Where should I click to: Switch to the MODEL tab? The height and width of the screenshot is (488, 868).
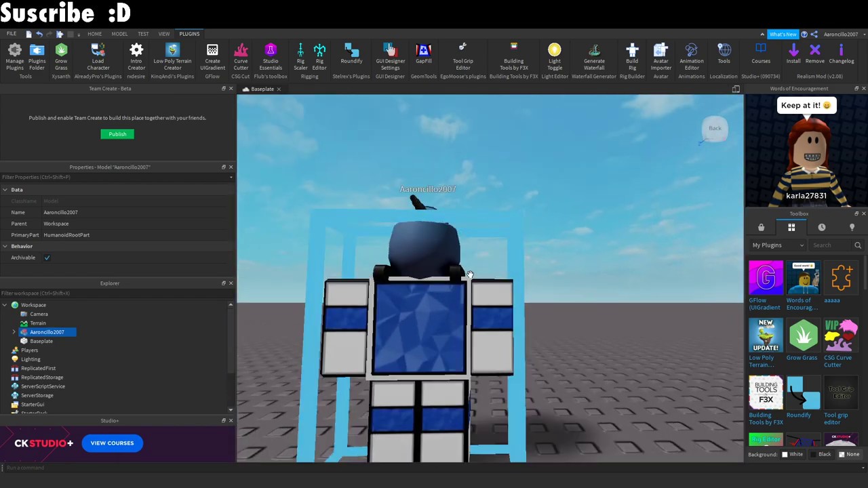(119, 34)
